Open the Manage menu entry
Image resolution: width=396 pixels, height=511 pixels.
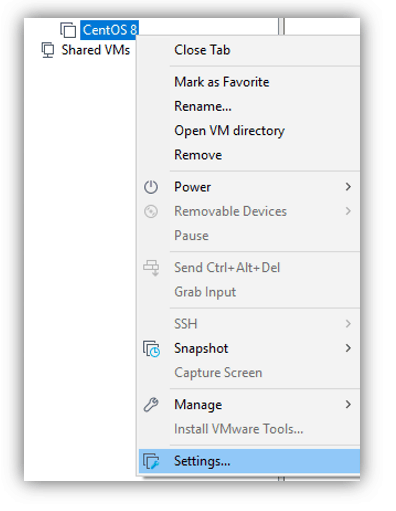pyautogui.click(x=249, y=405)
